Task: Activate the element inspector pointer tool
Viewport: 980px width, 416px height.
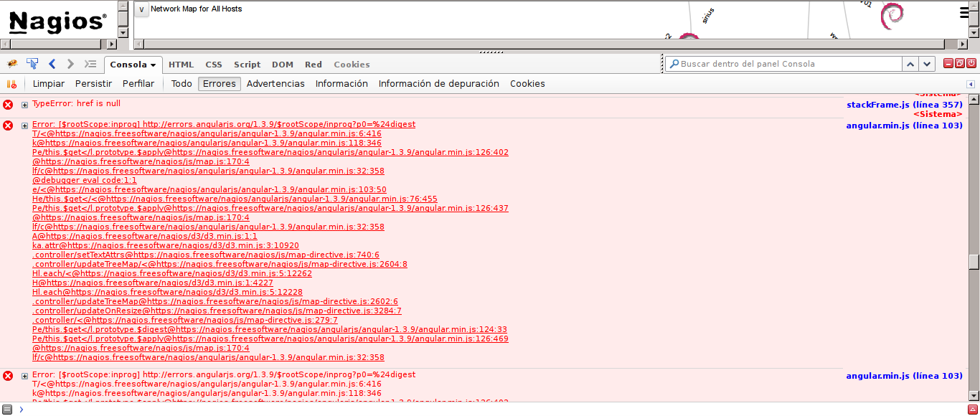Action: point(32,64)
